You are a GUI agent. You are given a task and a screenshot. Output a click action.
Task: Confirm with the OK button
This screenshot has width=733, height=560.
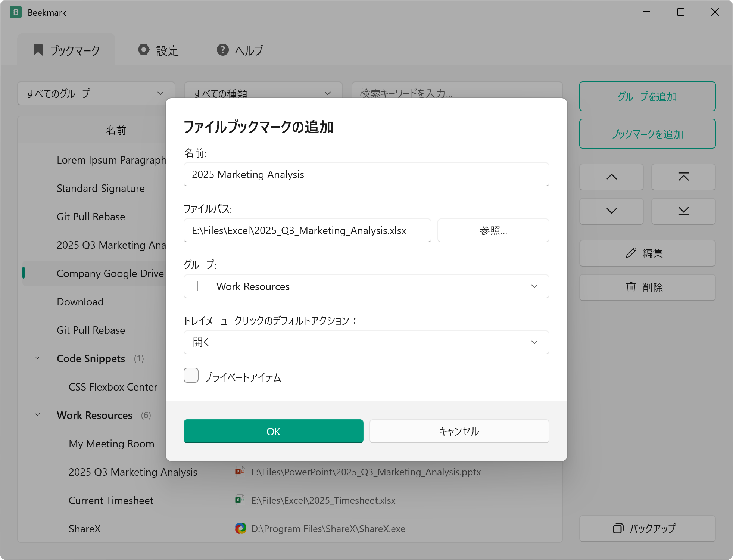[273, 432]
